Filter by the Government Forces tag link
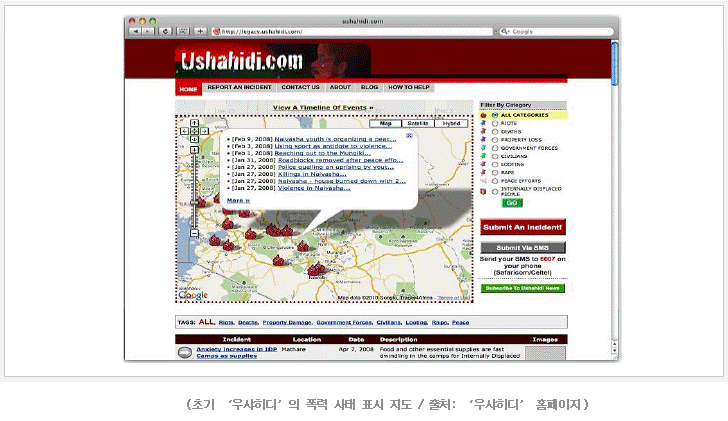The height and width of the screenshot is (421, 728). 344,322
